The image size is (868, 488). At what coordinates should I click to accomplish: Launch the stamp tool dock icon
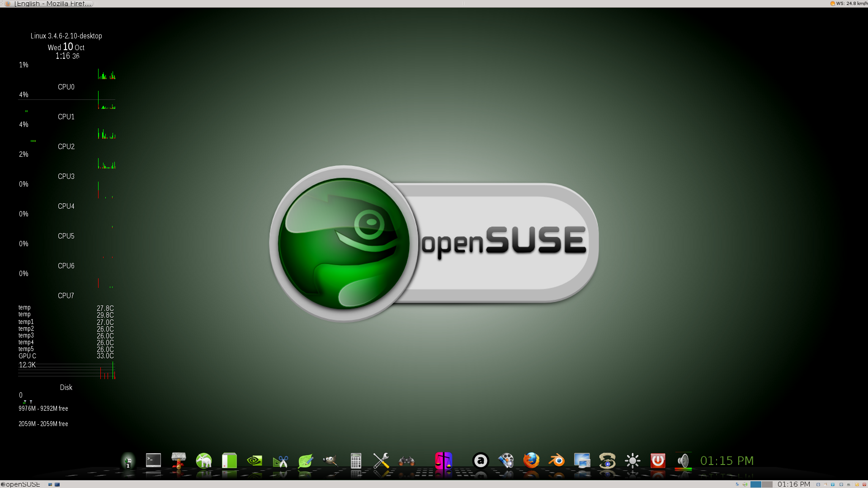click(179, 460)
